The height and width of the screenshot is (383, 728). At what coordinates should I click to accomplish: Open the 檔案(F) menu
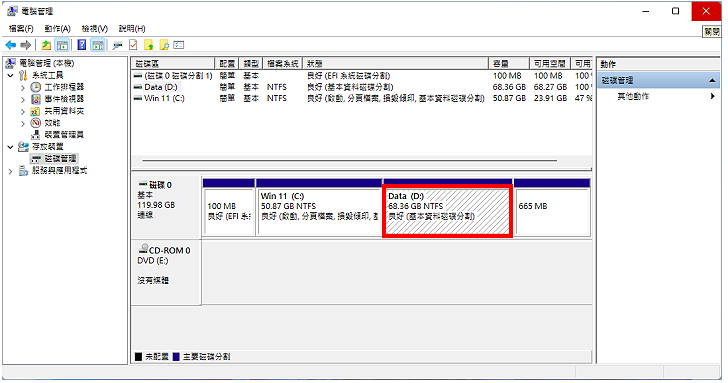point(21,28)
